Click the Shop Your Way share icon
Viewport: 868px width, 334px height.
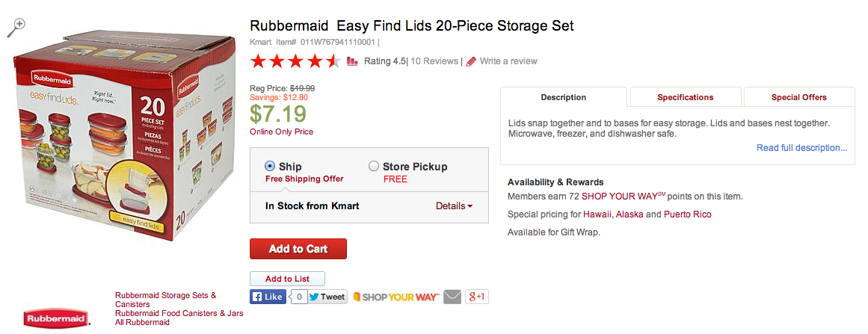click(395, 297)
